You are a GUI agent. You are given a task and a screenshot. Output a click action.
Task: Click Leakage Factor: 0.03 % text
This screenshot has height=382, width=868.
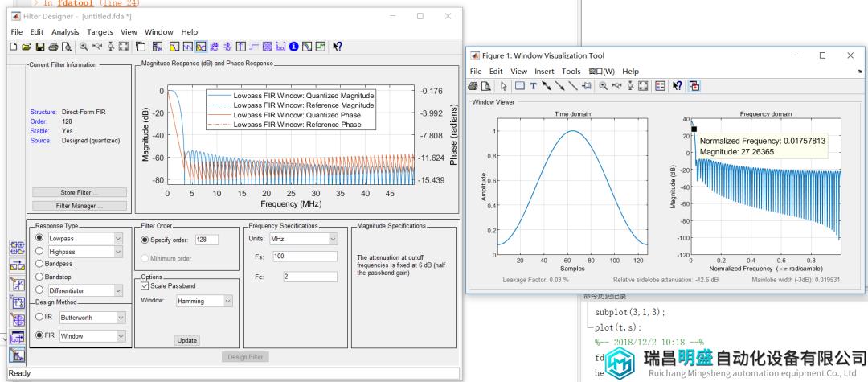point(535,280)
